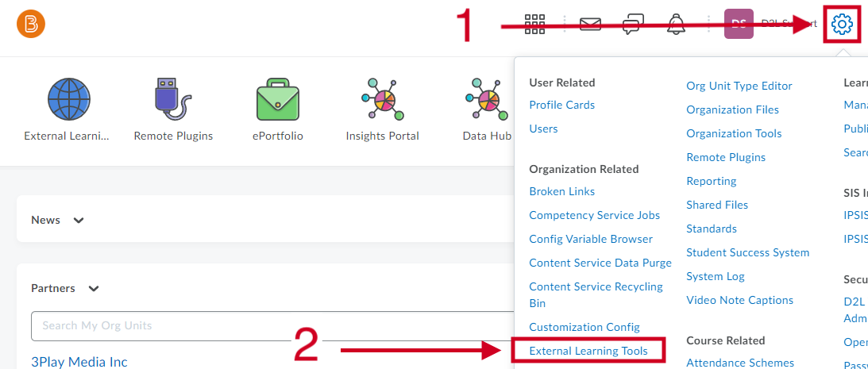Image resolution: width=868 pixels, height=369 pixels.
Task: Open the 3Play Media Inc link
Action: pyautogui.click(x=79, y=363)
